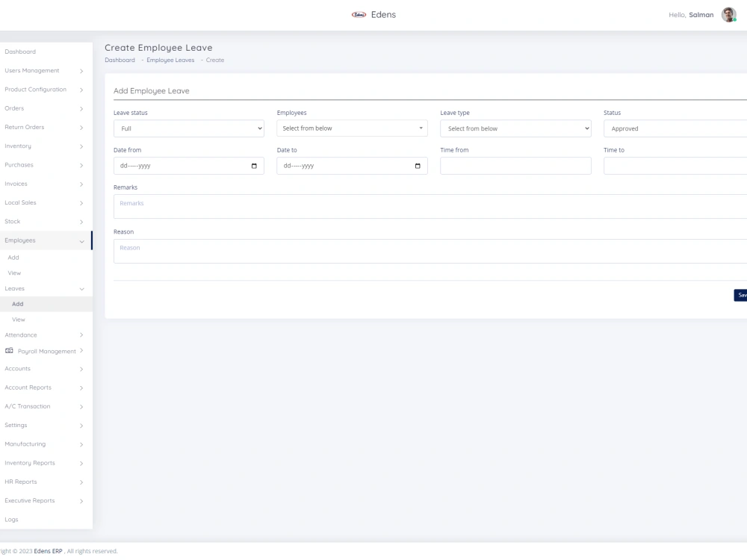The width and height of the screenshot is (747, 560).
Task: Open A/C Transaction in the sidebar
Action: click(x=27, y=406)
